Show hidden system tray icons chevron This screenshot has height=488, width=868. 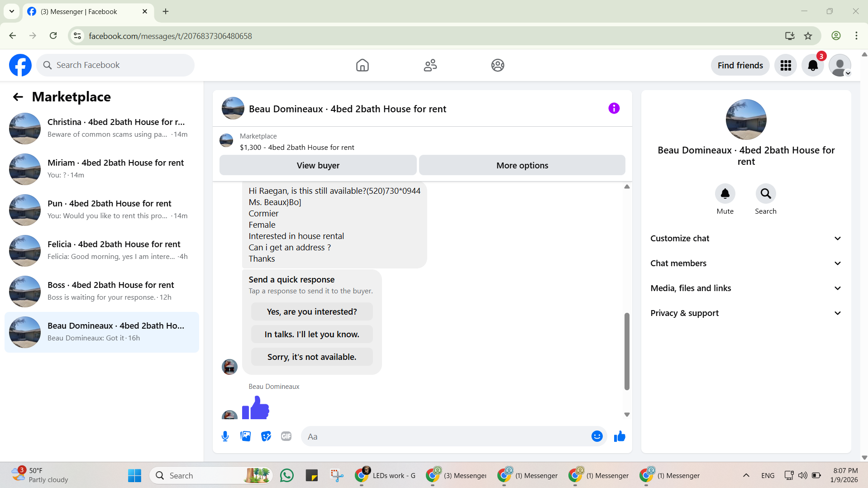coord(746,475)
